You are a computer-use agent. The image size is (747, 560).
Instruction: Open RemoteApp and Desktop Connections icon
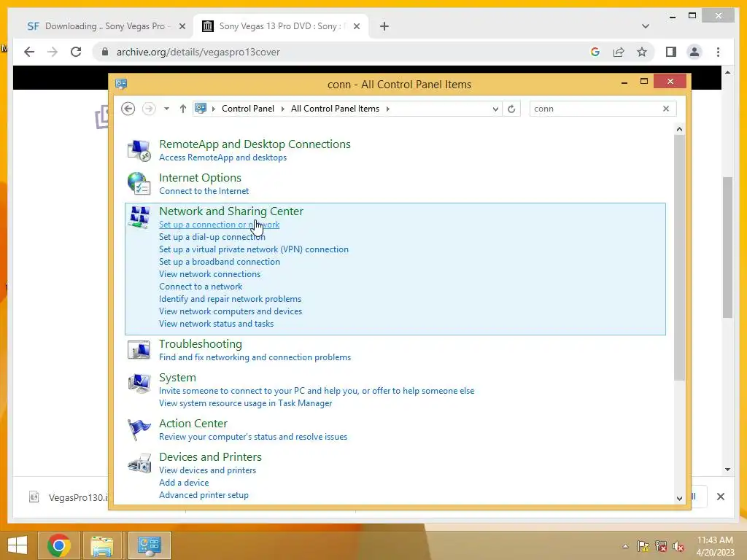(x=139, y=150)
